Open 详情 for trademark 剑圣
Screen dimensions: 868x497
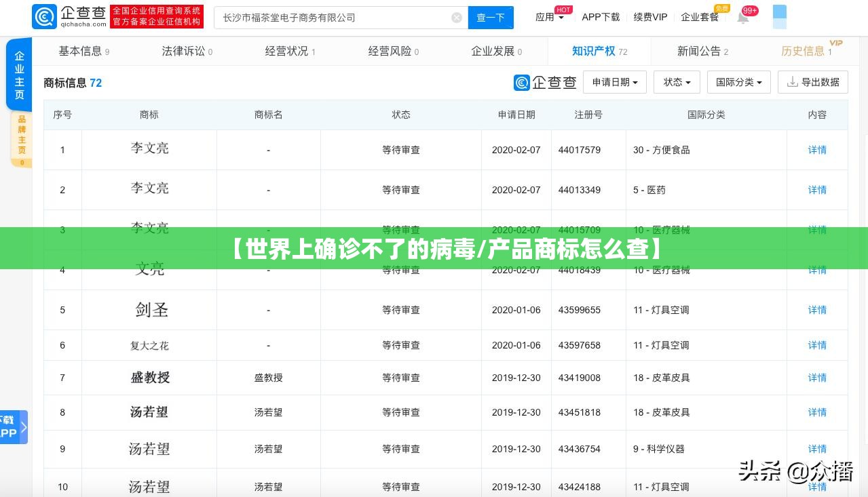coord(817,310)
